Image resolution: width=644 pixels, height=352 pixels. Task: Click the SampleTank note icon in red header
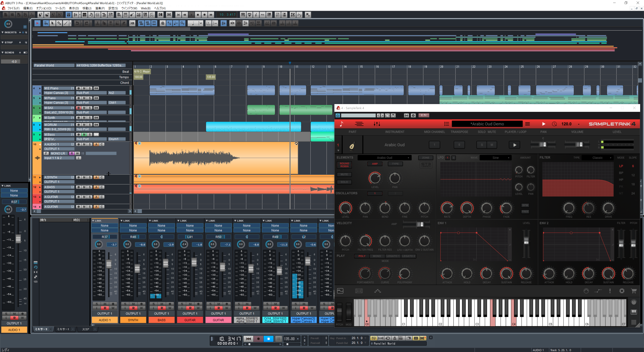tap(341, 124)
